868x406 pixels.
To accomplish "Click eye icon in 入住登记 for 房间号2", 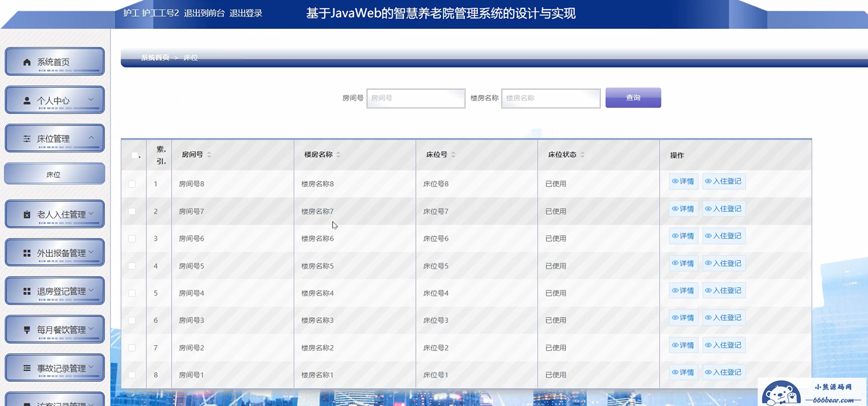I will point(708,345).
